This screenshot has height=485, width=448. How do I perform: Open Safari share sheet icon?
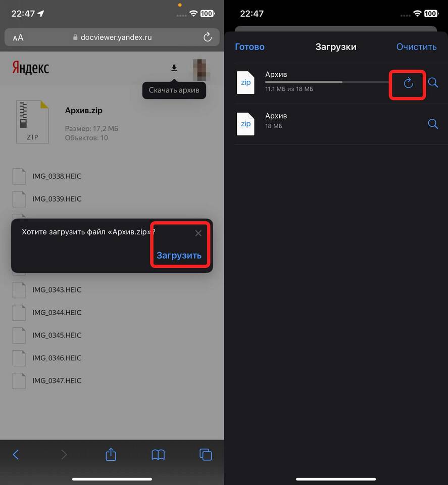pyautogui.click(x=111, y=454)
